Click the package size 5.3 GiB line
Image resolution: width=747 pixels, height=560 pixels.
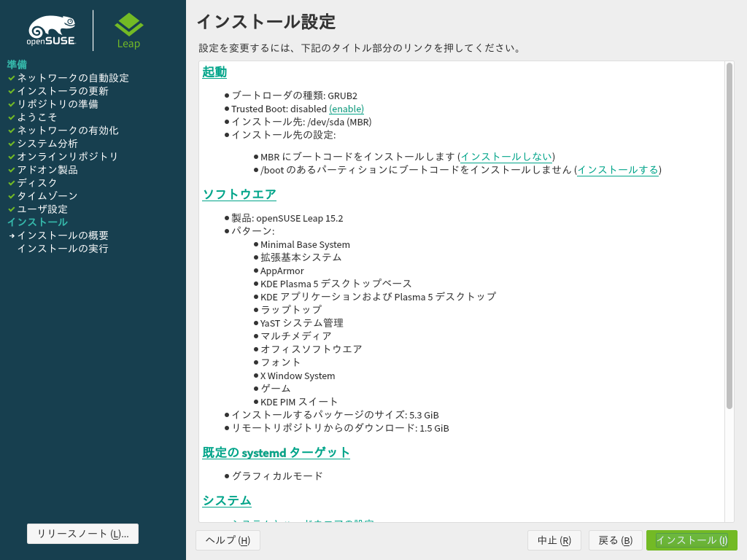coord(336,415)
